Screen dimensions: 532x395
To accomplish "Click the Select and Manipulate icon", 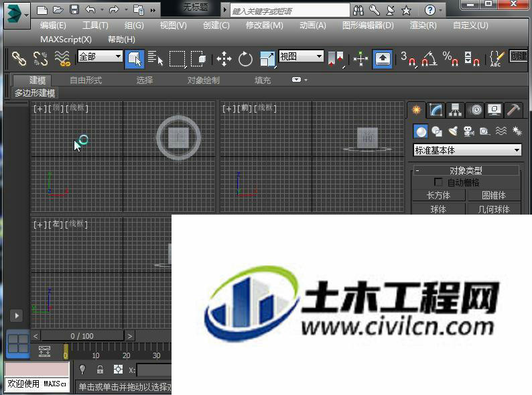I will [360, 59].
